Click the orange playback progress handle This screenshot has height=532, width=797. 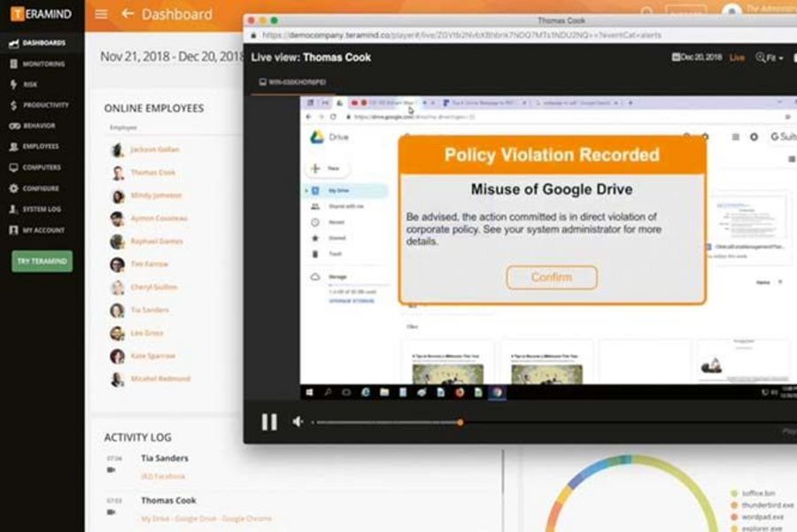[460, 422]
